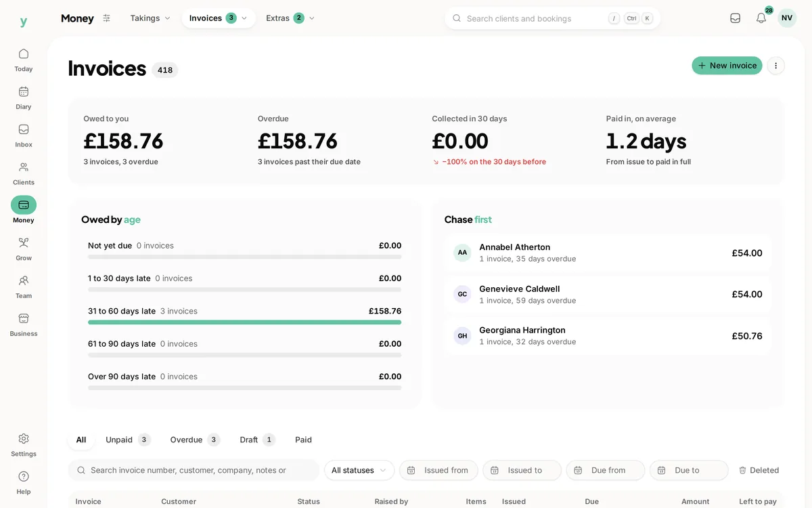812x508 pixels.
Task: Open the inbox tray icon in header
Action: 735,18
